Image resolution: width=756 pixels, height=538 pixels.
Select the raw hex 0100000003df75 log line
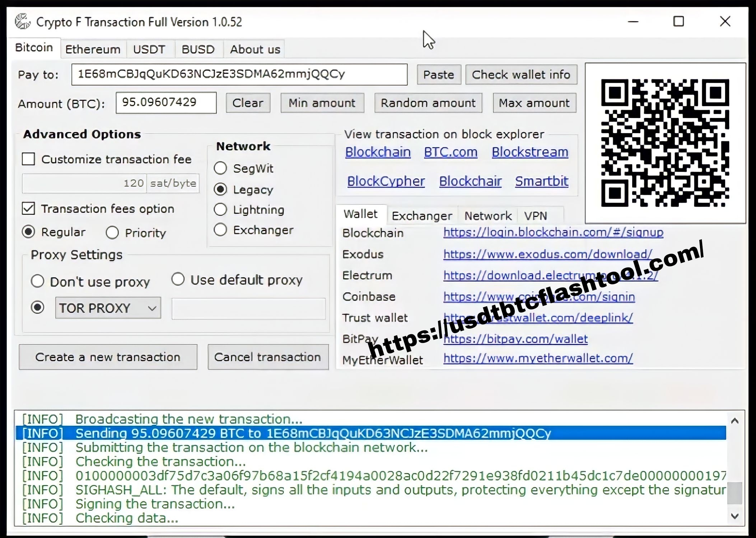tap(371, 476)
